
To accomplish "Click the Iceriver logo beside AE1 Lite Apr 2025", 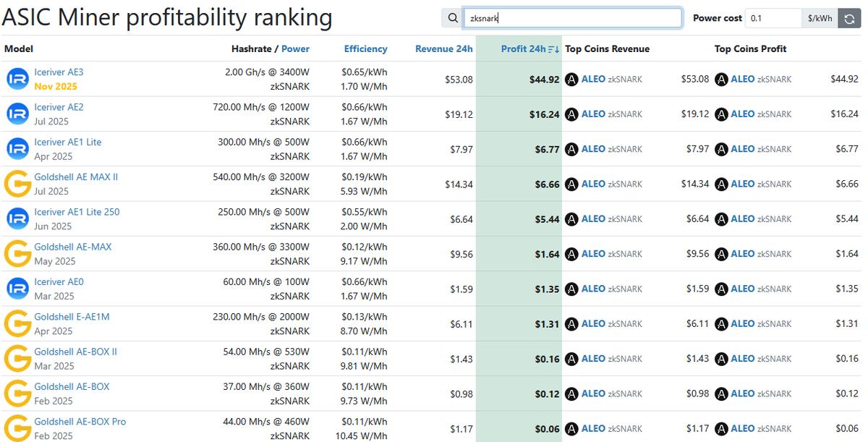I will (x=17, y=148).
